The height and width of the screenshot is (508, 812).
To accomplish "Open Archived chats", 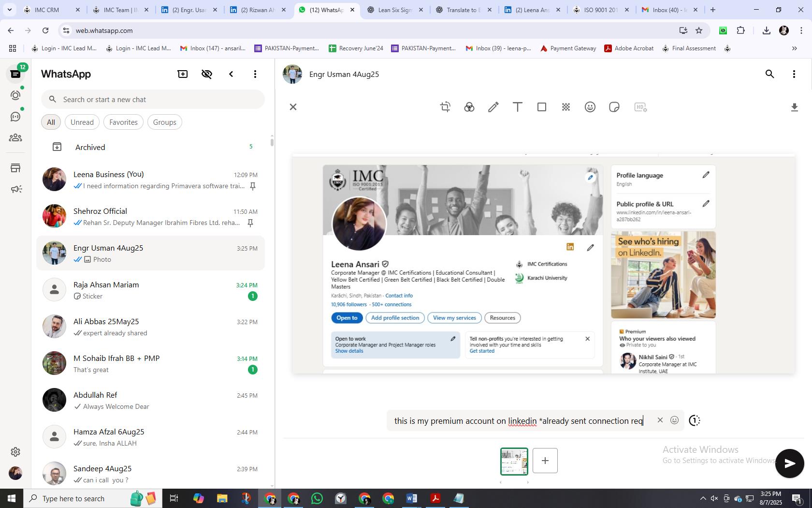I will (x=150, y=147).
